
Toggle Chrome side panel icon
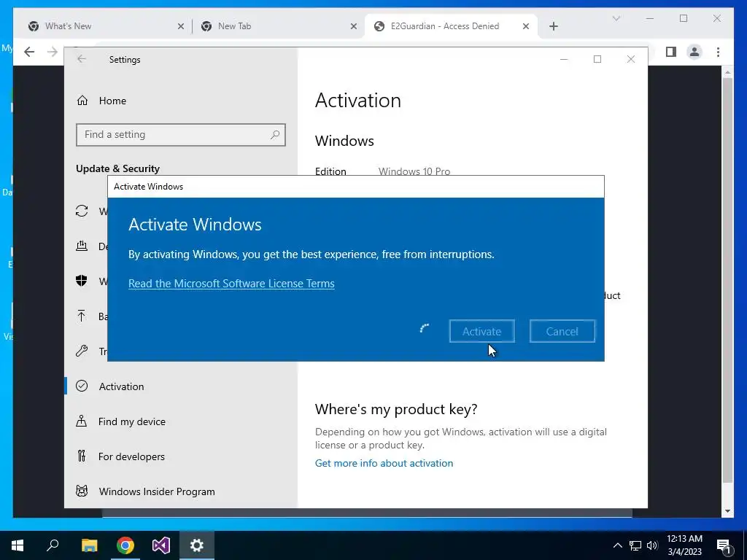pyautogui.click(x=671, y=52)
